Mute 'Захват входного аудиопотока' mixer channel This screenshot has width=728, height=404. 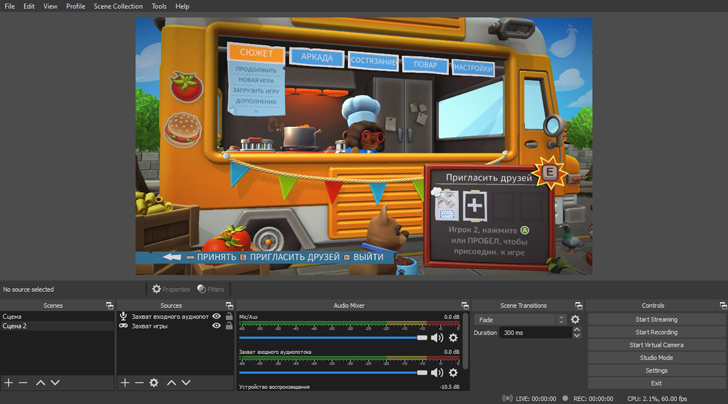pyautogui.click(x=437, y=372)
